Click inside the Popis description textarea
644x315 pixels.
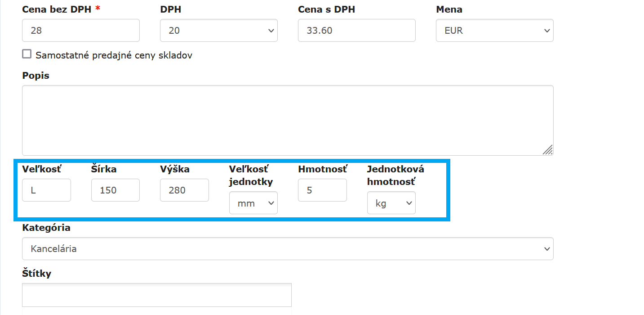point(288,120)
